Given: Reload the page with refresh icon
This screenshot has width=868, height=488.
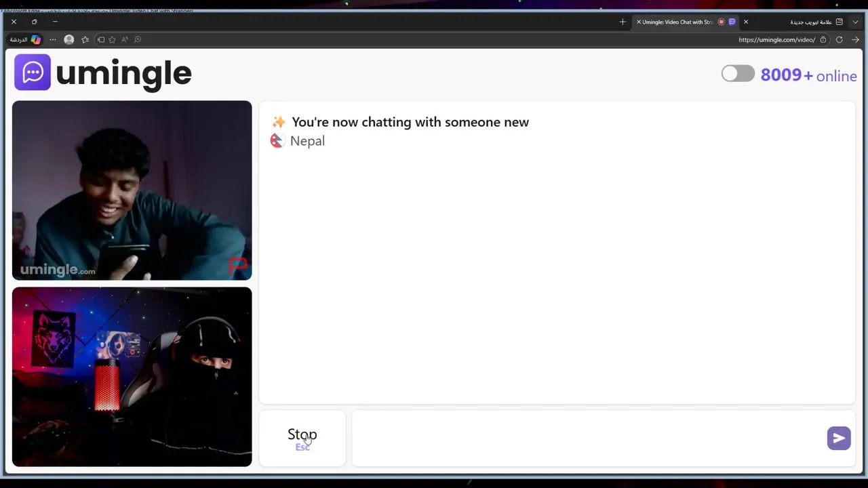Looking at the screenshot, I should [840, 39].
